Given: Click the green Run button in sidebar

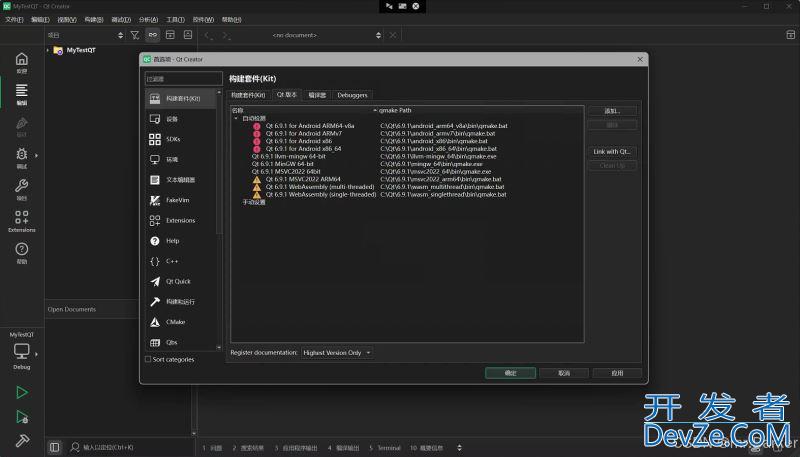Looking at the screenshot, I should pos(21,394).
